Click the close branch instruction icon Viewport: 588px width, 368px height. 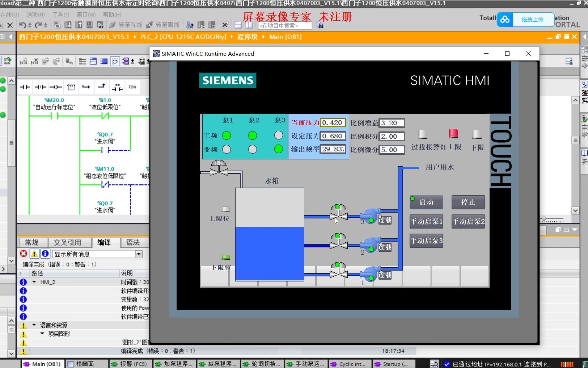point(102,87)
